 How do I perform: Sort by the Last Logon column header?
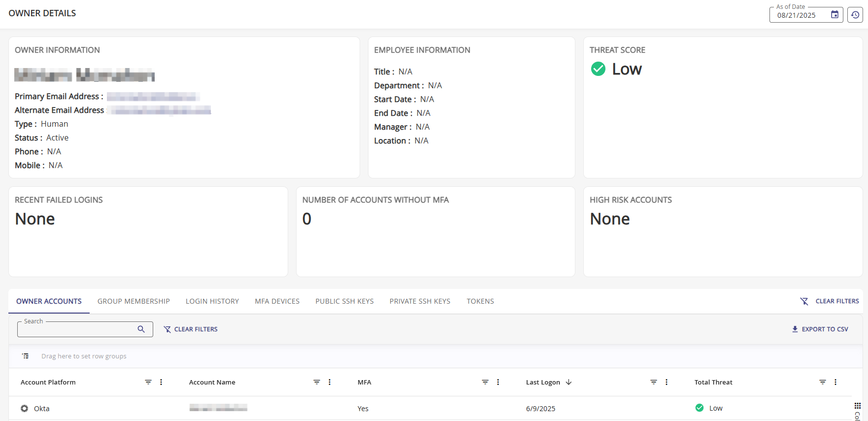pyautogui.click(x=543, y=382)
